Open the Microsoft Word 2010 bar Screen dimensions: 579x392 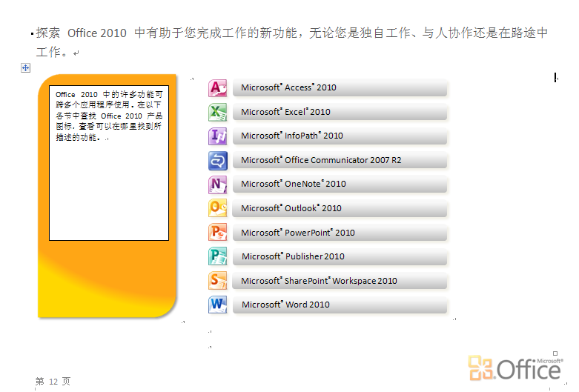[x=340, y=305]
